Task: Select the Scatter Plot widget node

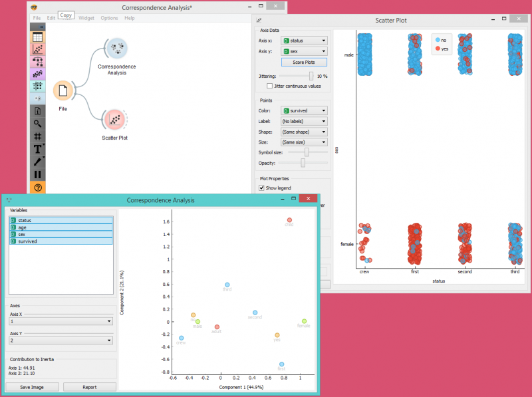Action: 115,120
